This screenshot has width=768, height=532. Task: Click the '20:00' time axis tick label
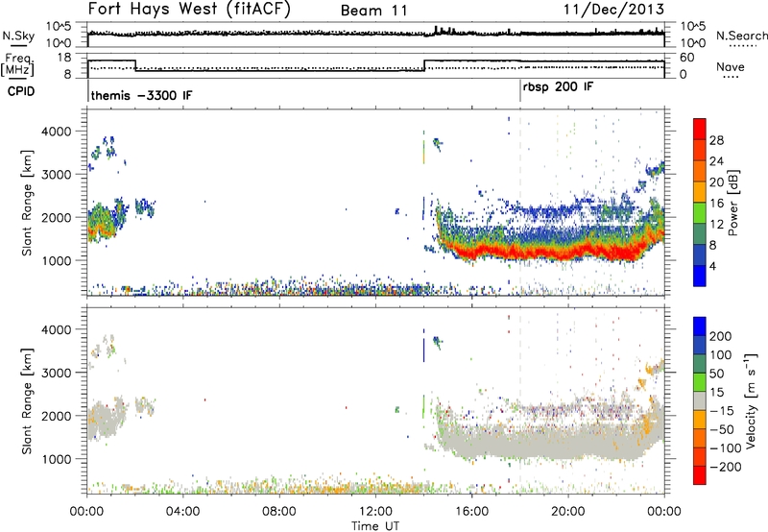tap(567, 511)
